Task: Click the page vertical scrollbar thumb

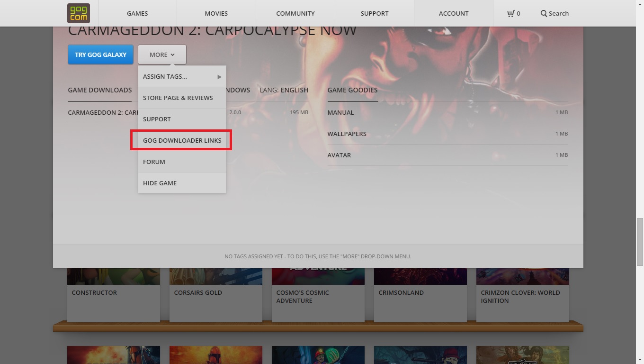Action: click(640, 242)
